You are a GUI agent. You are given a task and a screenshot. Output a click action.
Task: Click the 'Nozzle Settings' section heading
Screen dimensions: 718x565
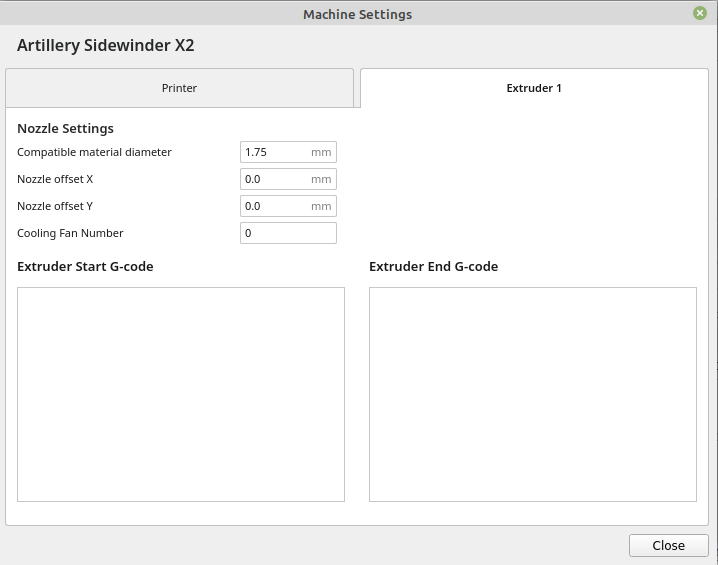point(65,128)
